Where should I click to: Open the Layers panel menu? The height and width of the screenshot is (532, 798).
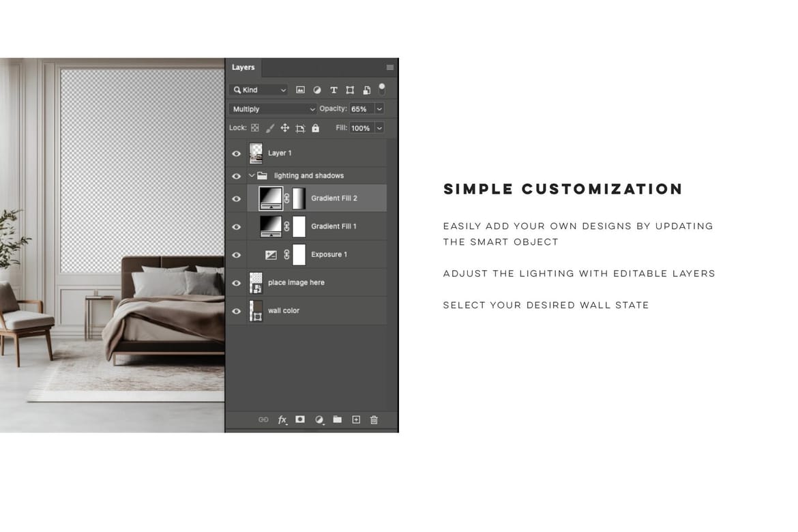click(x=390, y=68)
